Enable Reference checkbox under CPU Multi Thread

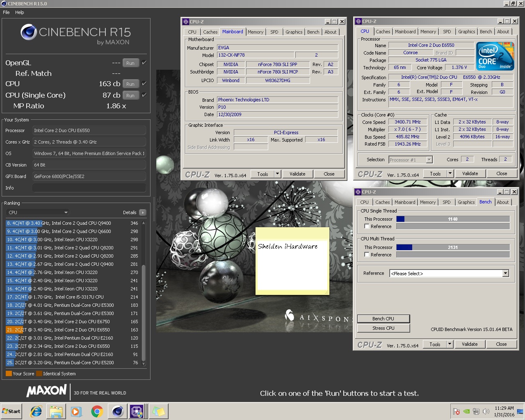367,255
